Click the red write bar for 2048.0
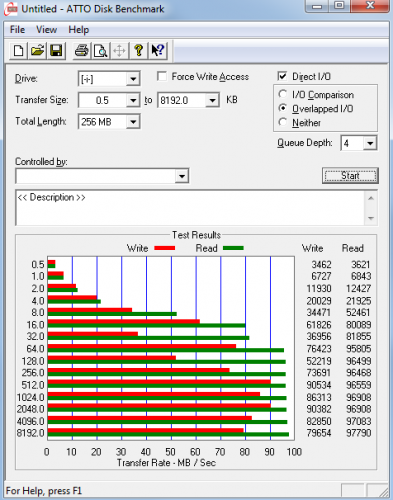The width and height of the screenshot is (393, 500). 159,406
